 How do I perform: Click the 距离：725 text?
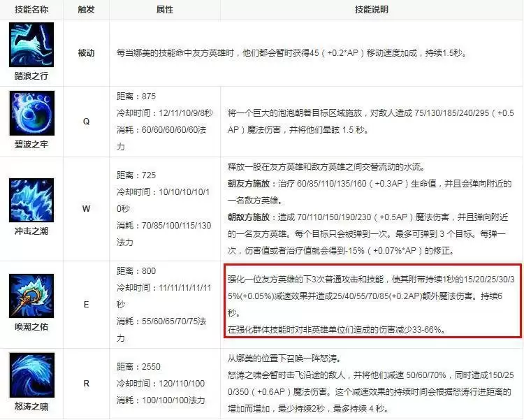pyautogui.click(x=136, y=175)
